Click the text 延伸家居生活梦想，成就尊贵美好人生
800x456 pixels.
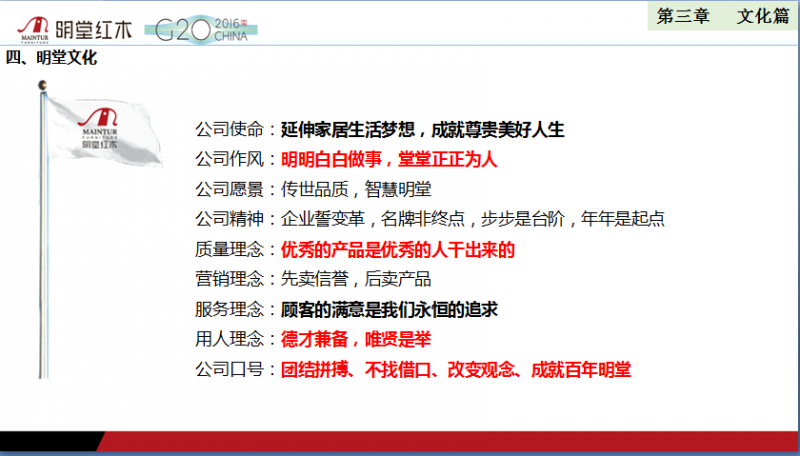click(423, 129)
